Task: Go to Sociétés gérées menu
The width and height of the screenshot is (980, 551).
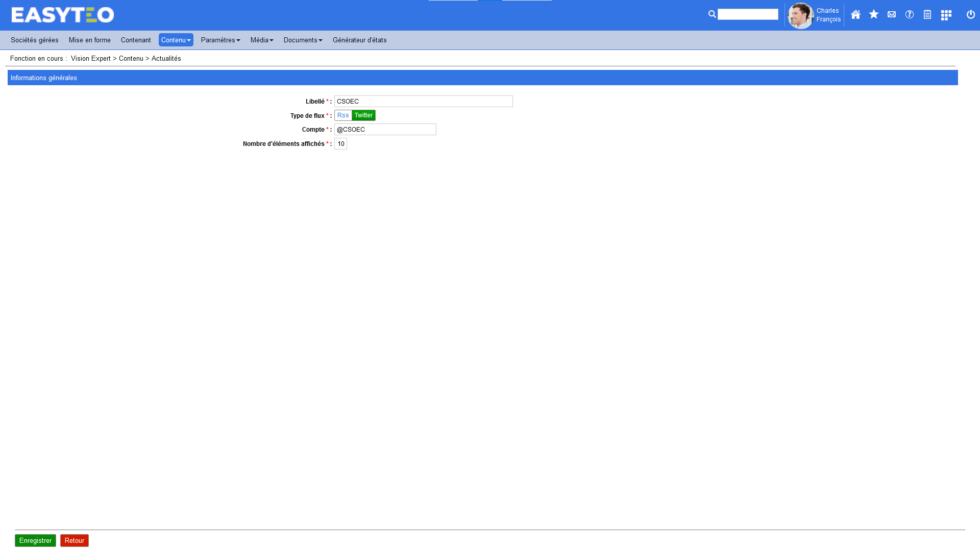Action: point(35,40)
